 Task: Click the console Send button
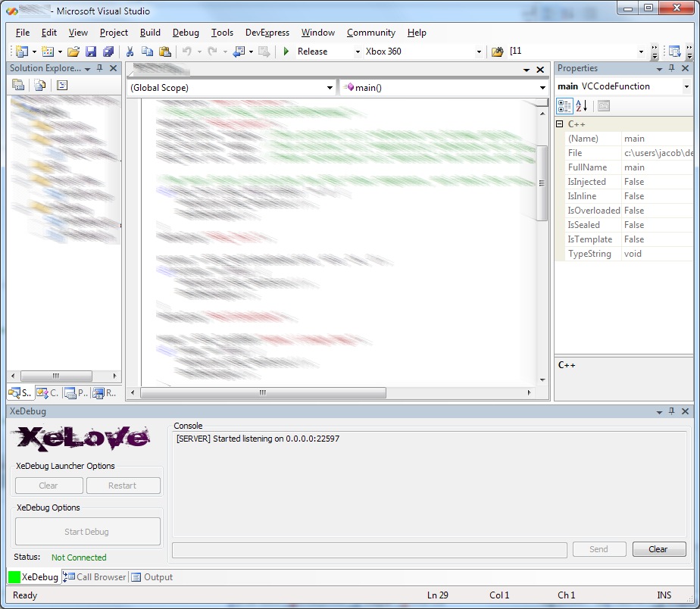tap(599, 549)
